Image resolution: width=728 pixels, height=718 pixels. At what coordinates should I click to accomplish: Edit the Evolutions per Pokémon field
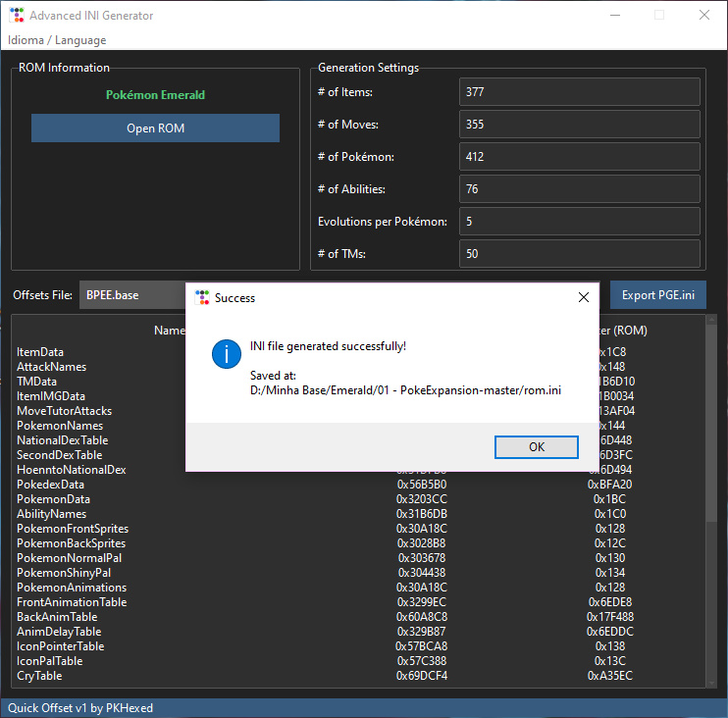point(579,222)
